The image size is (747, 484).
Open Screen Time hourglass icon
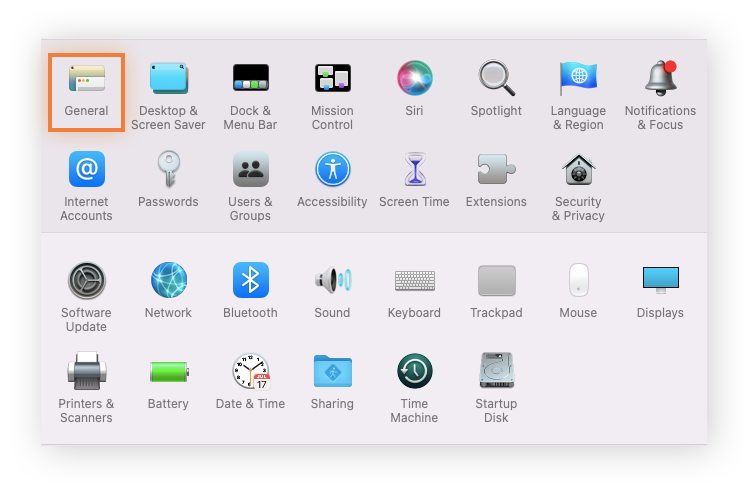(414, 169)
